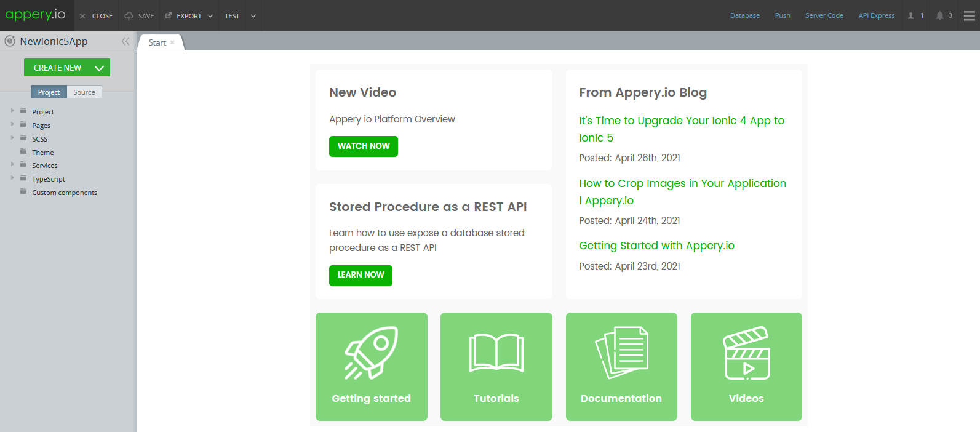
Task: Click the Appery io Platform Overview text
Action: pyautogui.click(x=392, y=119)
